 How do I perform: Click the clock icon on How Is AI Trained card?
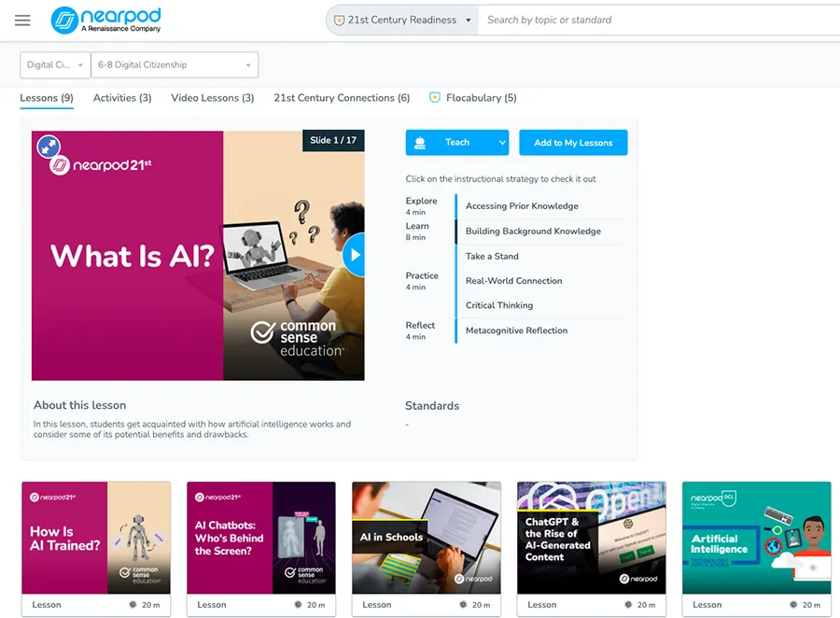coord(133,605)
